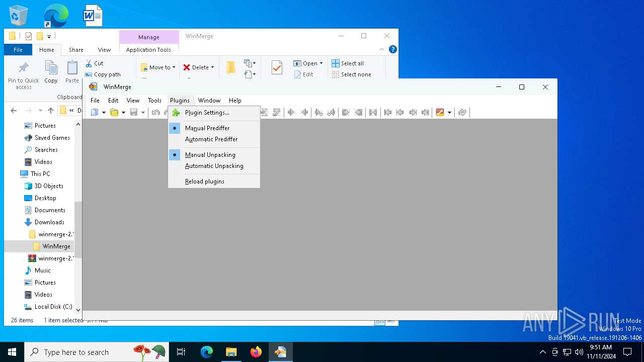Click the Undo icon in WinMerge toolbar
Image resolution: width=644 pixels, height=362 pixels.
point(155,113)
